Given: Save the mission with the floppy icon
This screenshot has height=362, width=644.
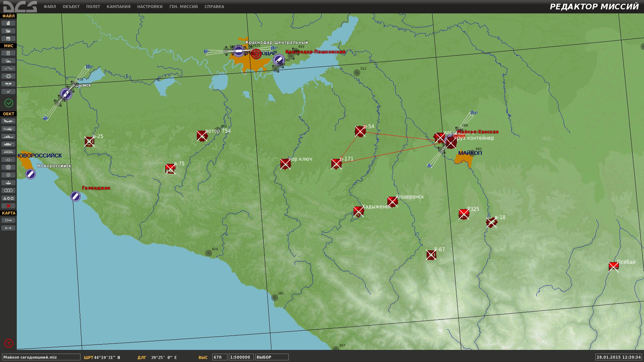Looking at the screenshot, I should tap(8, 39).
